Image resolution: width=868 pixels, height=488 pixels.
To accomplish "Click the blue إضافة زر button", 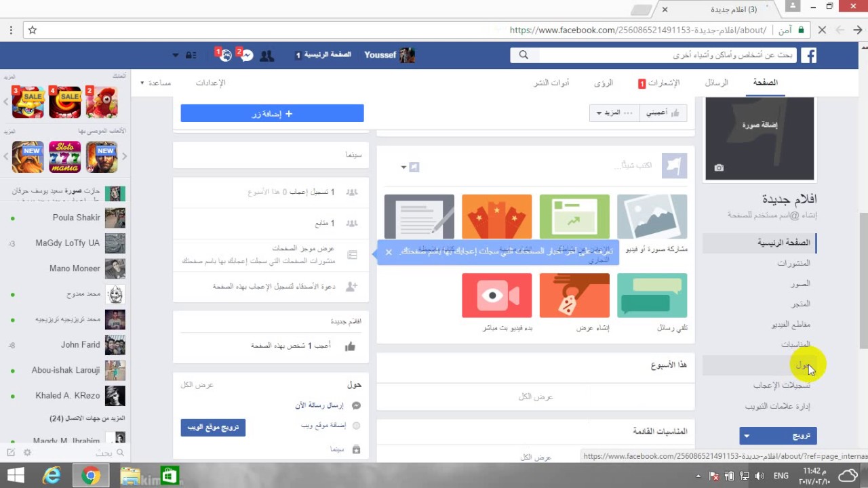I will [272, 113].
